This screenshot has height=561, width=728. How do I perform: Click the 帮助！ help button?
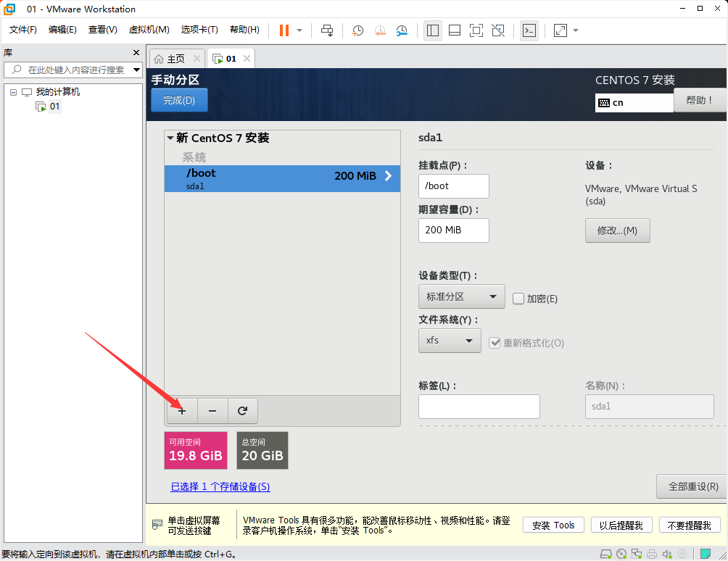coord(699,100)
